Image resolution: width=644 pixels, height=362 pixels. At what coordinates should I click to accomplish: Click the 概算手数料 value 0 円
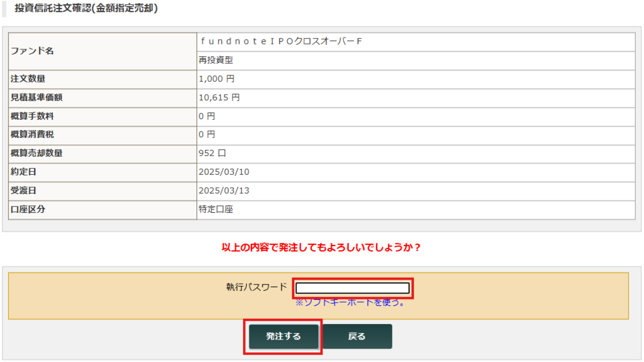coord(207,116)
